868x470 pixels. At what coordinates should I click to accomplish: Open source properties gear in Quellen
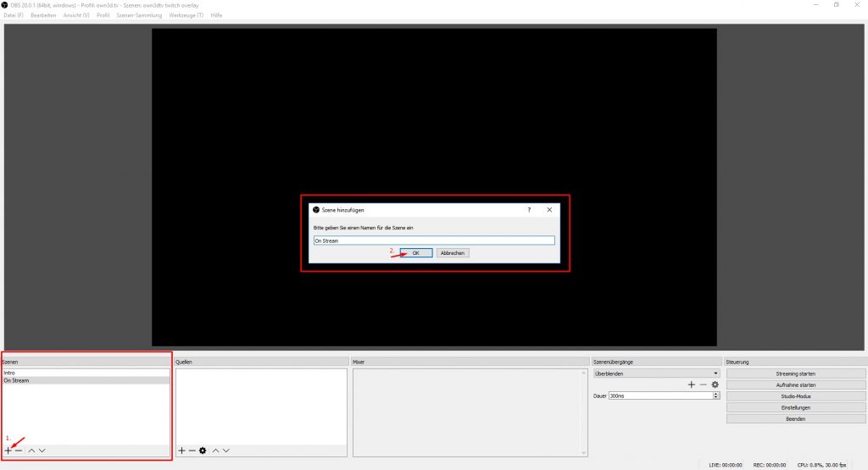(x=203, y=451)
